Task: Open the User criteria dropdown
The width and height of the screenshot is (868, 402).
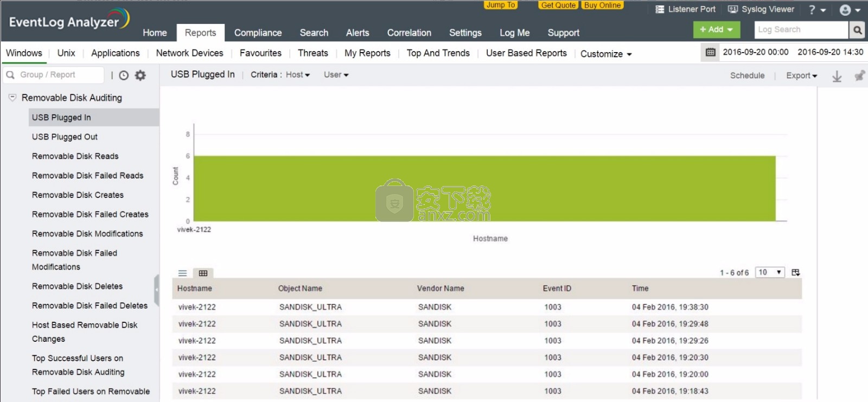Action: [x=336, y=75]
